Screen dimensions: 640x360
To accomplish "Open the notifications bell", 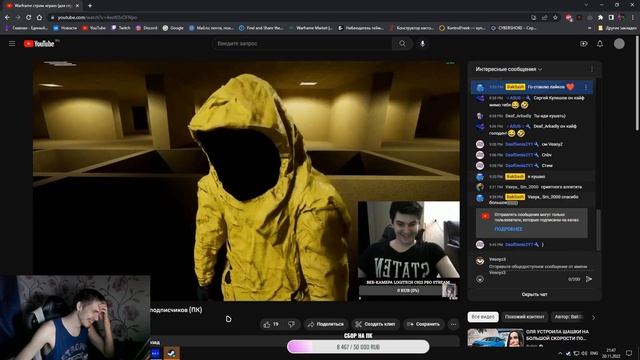I will point(600,44).
